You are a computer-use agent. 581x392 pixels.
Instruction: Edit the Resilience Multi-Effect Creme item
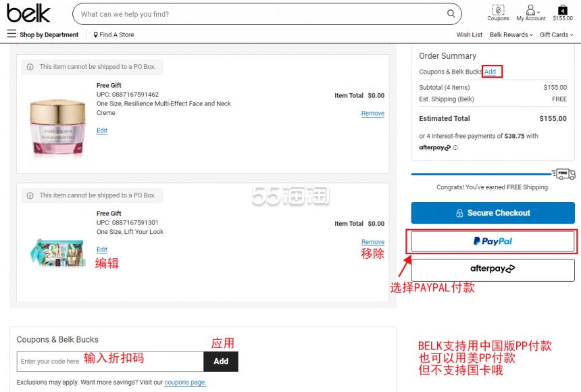click(102, 130)
